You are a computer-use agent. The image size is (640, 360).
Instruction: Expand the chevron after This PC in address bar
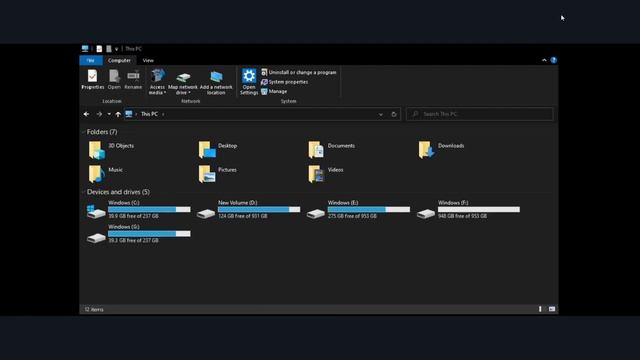click(x=163, y=114)
